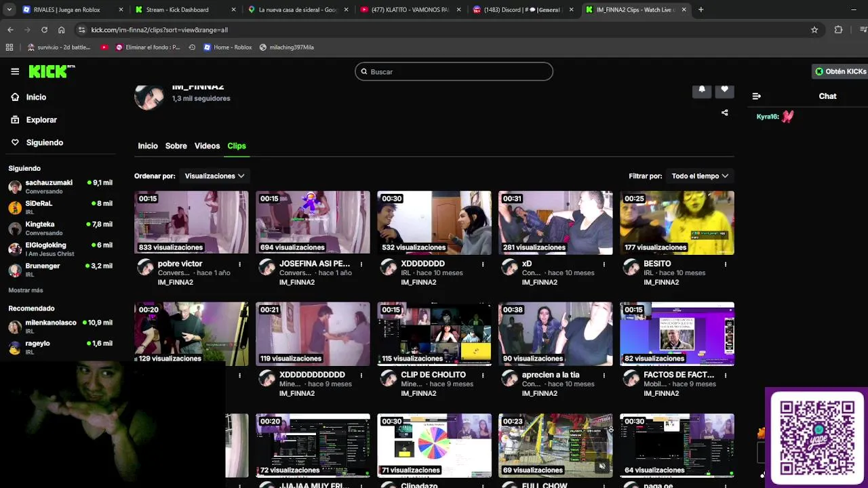The image size is (868, 488).
Task: Open the 'surviv.io - 2d battle...' bookmark
Action: [59, 47]
